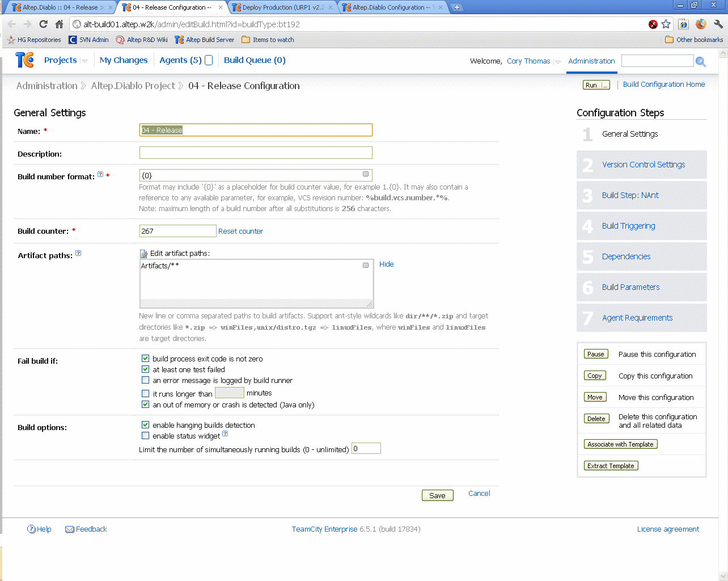Toggle 'enable hanging builds detection' checkbox
728x581 pixels.
point(145,425)
